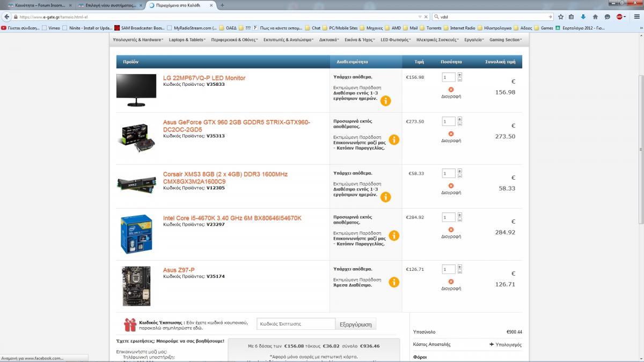Open Asus Z97-P product link
The image size is (644, 362).
(179, 270)
